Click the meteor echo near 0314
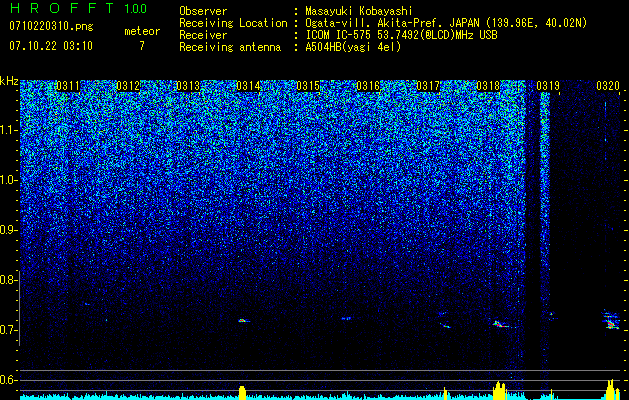 pos(244,321)
